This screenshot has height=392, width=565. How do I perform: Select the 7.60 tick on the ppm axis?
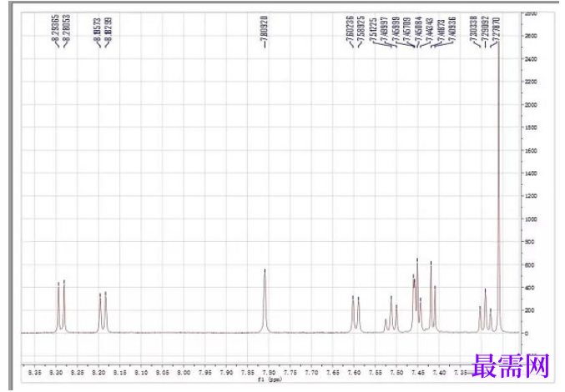pos(354,373)
